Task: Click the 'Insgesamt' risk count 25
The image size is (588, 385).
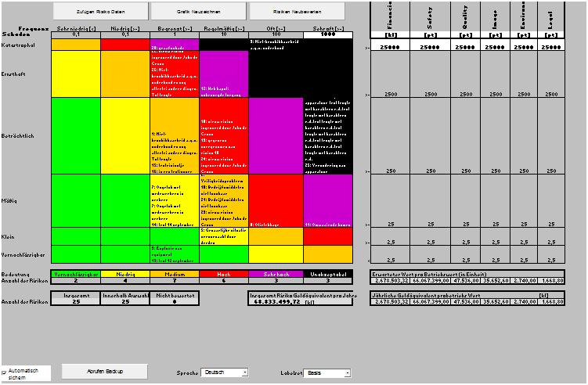Action: click(x=76, y=301)
